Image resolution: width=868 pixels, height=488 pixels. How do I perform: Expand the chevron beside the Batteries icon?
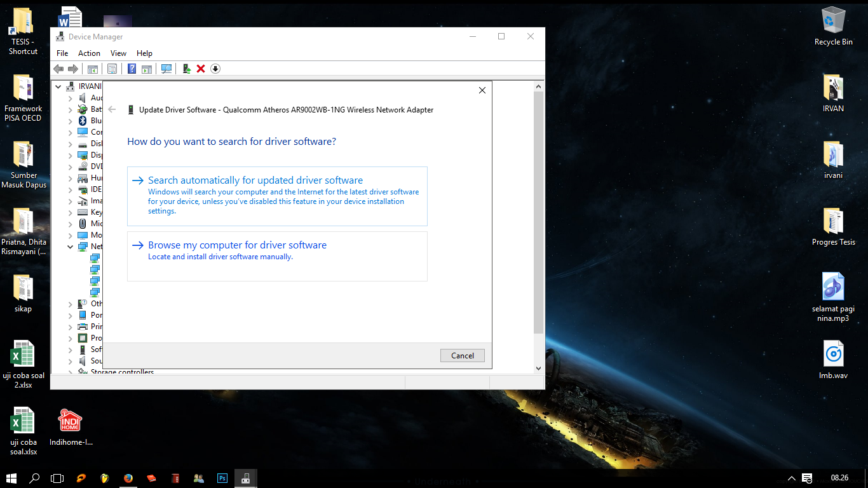point(71,109)
